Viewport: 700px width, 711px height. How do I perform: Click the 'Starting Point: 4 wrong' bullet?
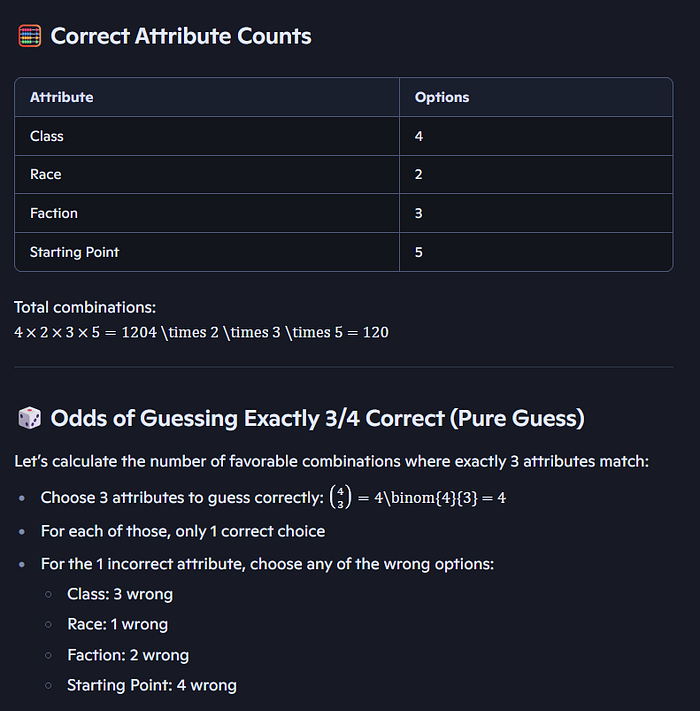click(x=152, y=685)
